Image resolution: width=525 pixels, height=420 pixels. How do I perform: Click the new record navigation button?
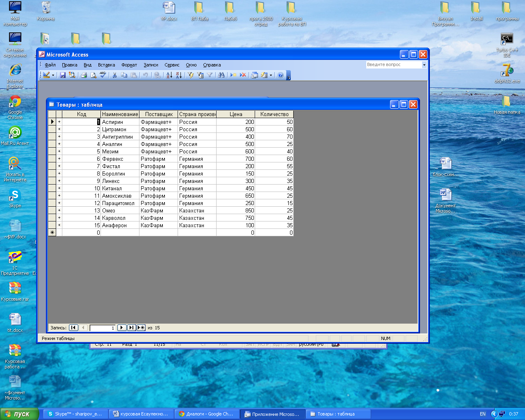(x=141, y=328)
